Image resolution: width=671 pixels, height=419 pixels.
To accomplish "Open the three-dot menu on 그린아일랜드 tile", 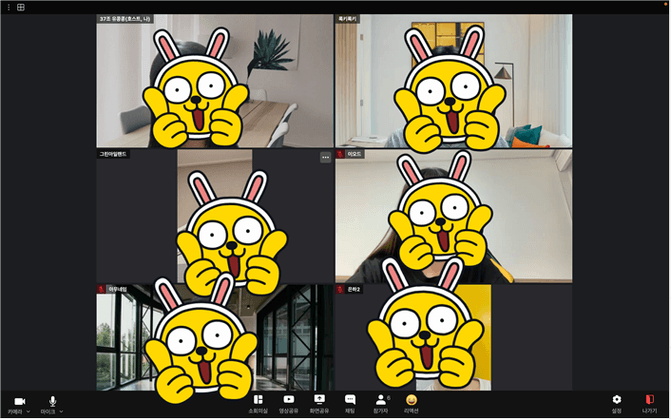I will coord(326,157).
